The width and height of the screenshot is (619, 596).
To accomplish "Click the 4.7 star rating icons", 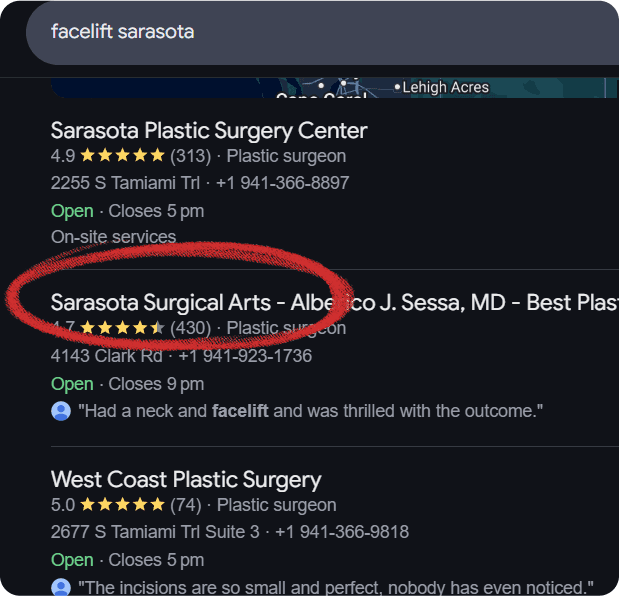I will click(x=122, y=328).
